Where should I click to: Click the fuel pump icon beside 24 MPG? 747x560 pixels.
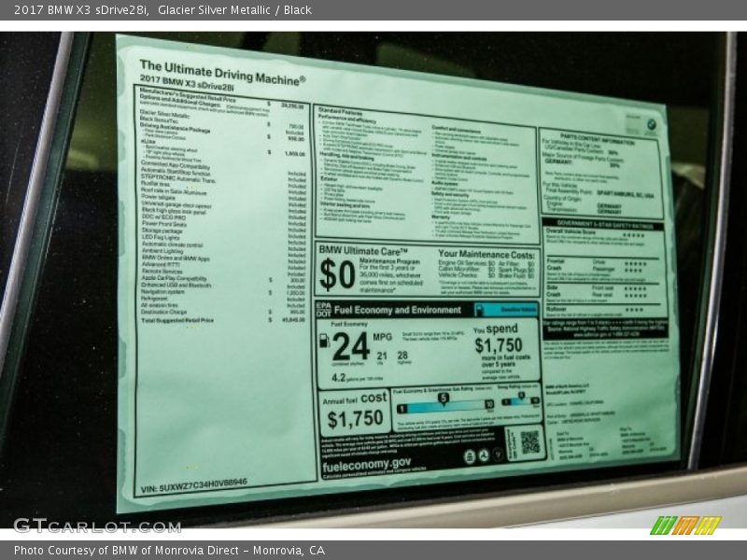pyautogui.click(x=324, y=342)
